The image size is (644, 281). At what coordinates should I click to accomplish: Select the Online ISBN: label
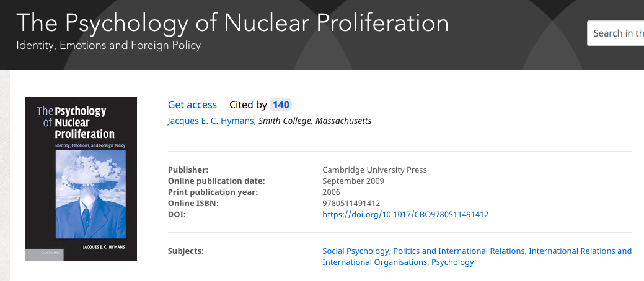(193, 203)
